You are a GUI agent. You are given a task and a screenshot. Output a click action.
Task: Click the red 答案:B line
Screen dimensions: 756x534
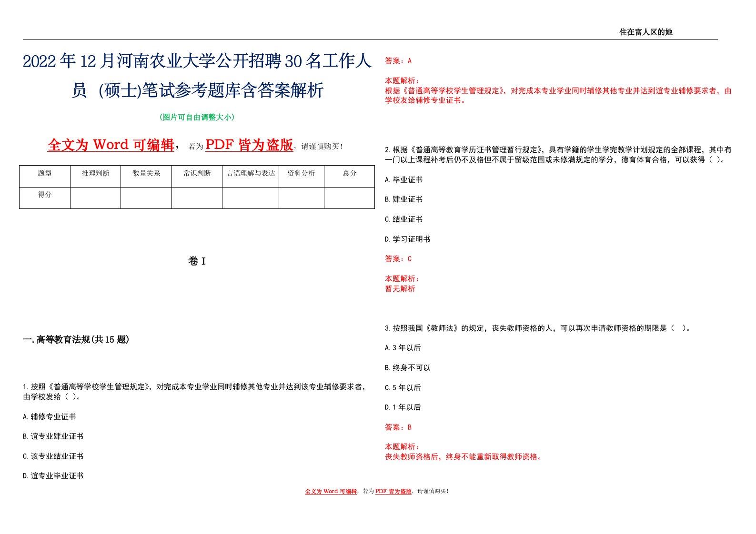(x=398, y=427)
